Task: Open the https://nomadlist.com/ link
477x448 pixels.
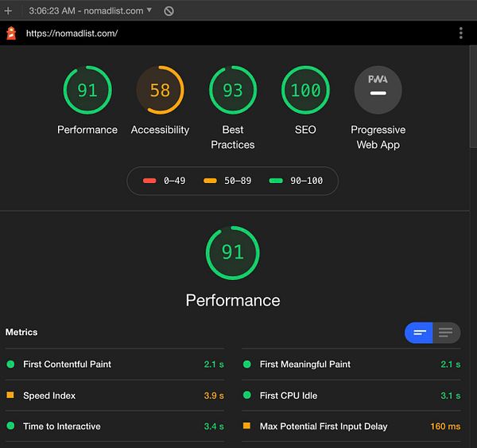Action: tap(72, 33)
